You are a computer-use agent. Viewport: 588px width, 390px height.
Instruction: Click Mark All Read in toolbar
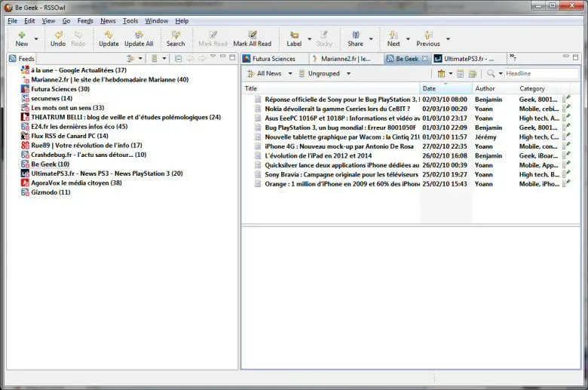click(252, 38)
